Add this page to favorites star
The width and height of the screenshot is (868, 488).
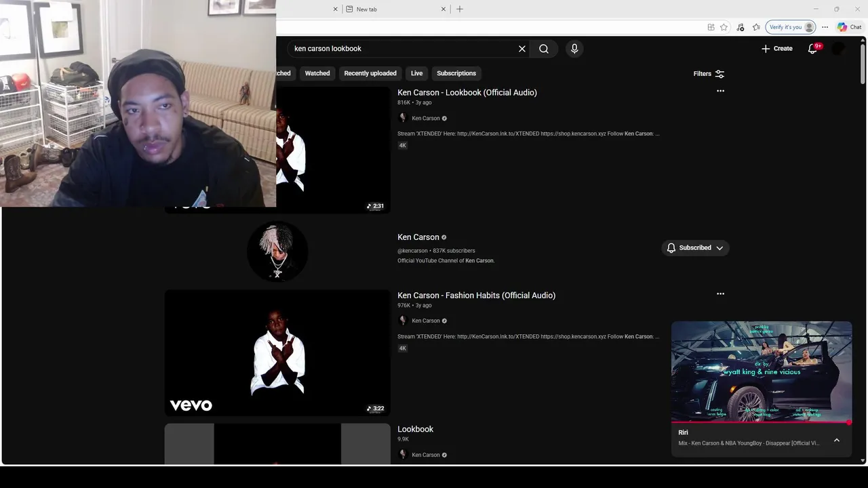pyautogui.click(x=724, y=27)
